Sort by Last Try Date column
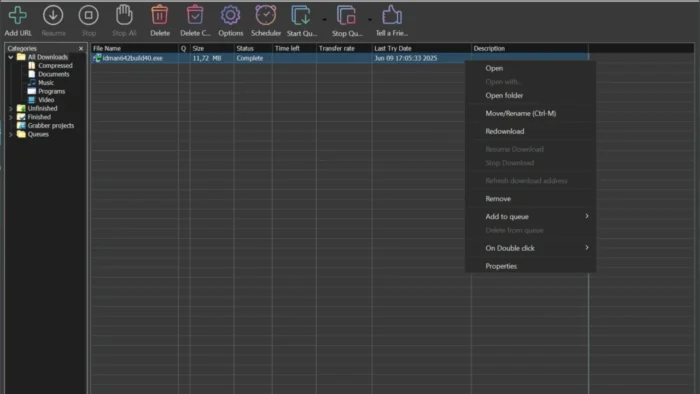The image size is (700, 394). 421,48
